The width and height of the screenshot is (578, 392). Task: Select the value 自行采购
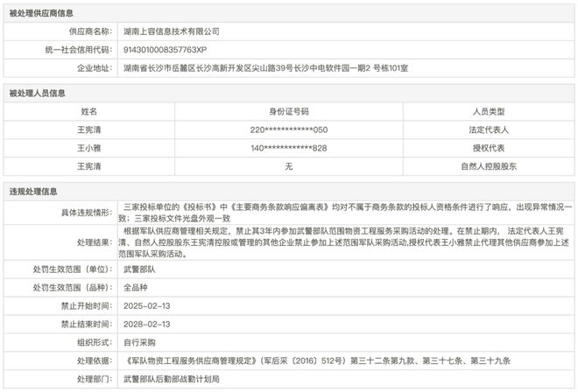coord(139,342)
